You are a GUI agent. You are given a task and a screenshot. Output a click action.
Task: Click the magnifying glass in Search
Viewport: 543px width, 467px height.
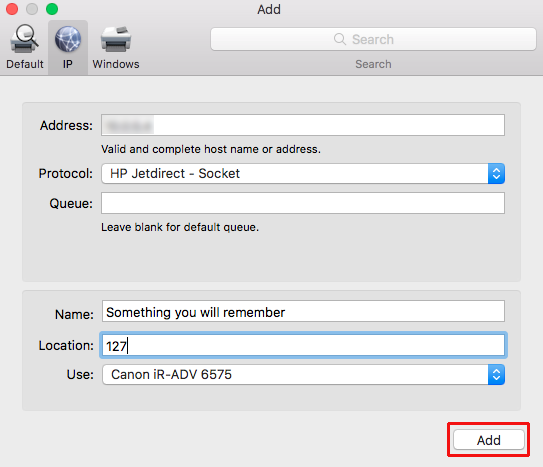[x=340, y=39]
